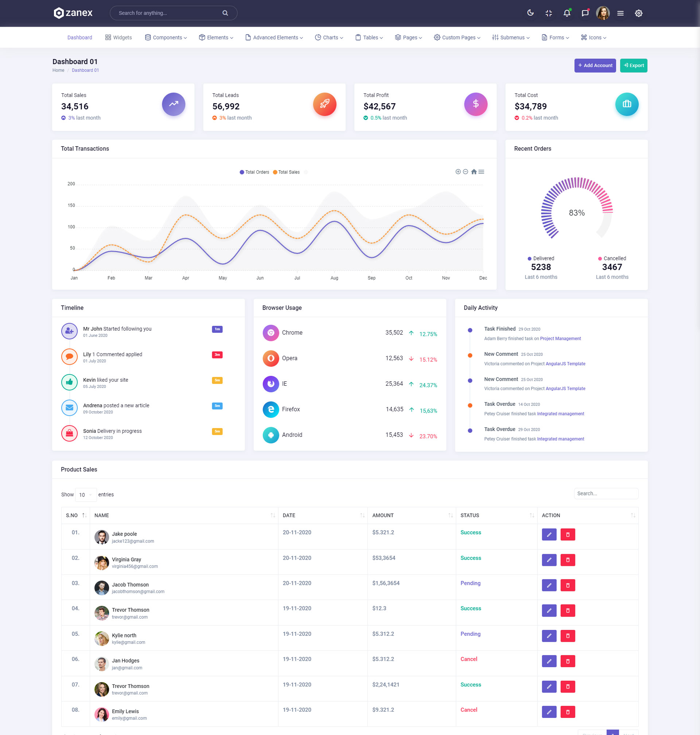Open the Charts dropdown menu

(329, 37)
